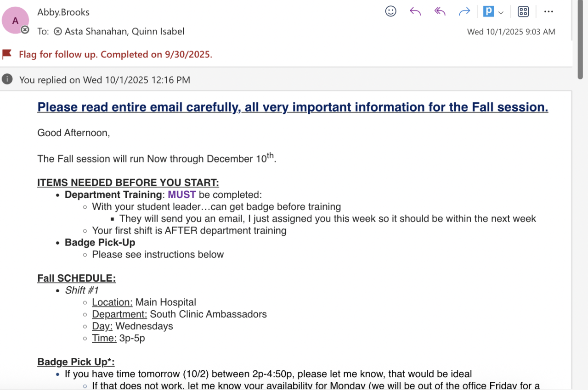The height and width of the screenshot is (390, 588).
Task: Click the email heading about the Fall session
Action: coord(293,107)
